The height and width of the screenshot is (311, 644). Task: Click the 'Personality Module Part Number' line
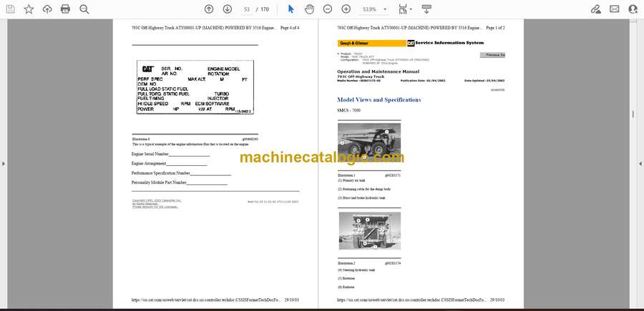180,182
